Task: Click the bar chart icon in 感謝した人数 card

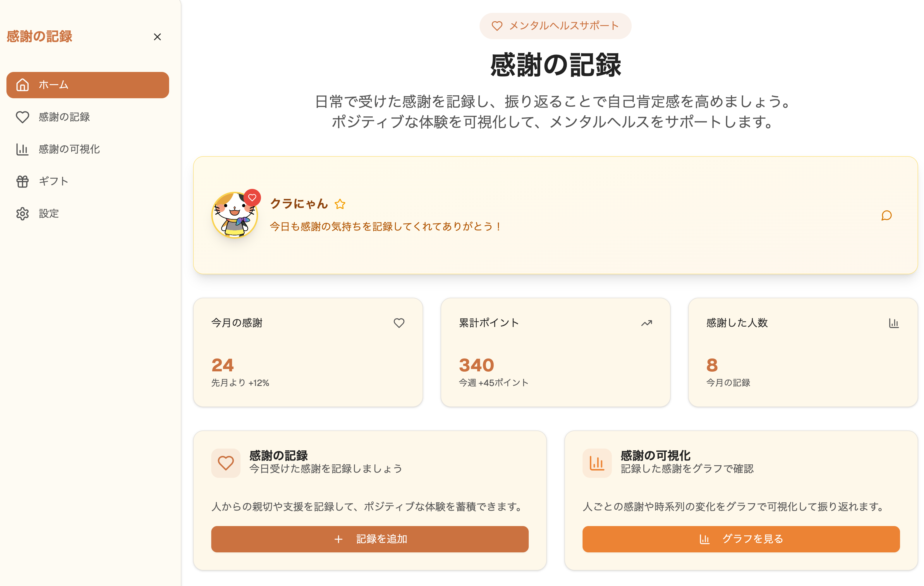Action: point(894,323)
